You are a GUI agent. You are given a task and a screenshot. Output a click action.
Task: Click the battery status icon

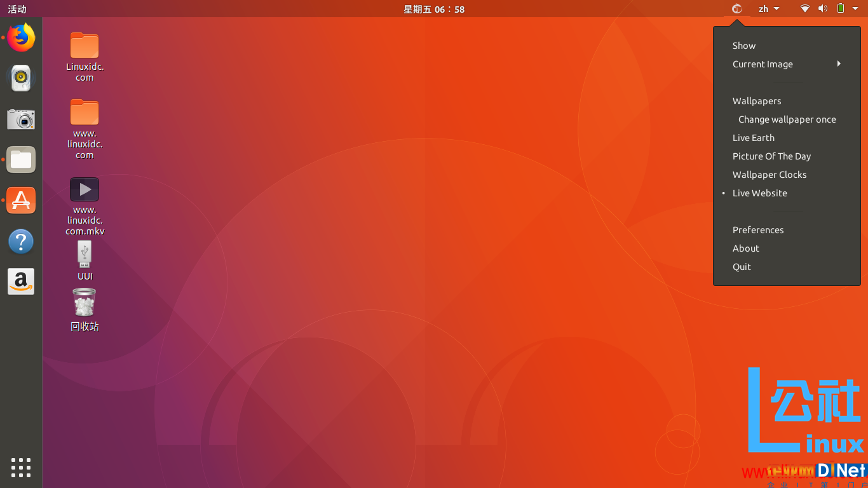841,9
